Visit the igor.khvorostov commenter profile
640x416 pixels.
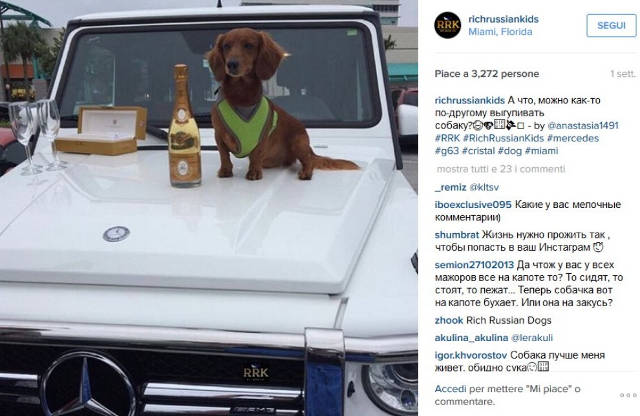471,355
